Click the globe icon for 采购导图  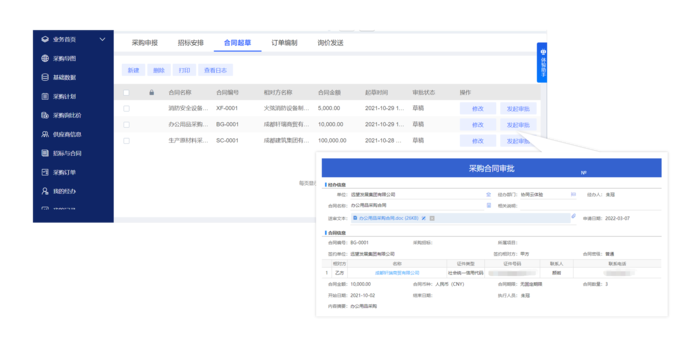(45, 58)
